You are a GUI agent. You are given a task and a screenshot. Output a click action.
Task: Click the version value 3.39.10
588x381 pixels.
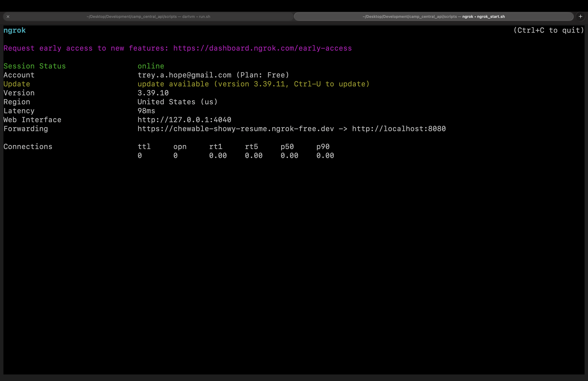(x=153, y=93)
